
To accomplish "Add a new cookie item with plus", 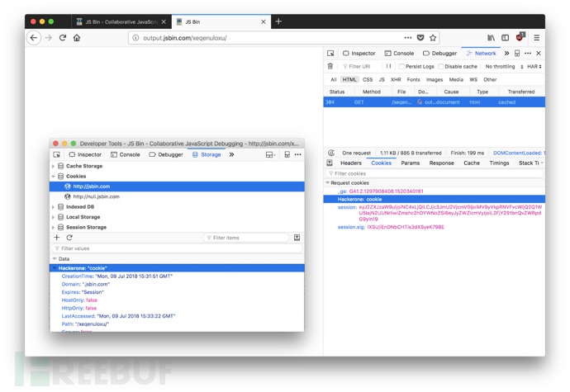I will coord(57,238).
